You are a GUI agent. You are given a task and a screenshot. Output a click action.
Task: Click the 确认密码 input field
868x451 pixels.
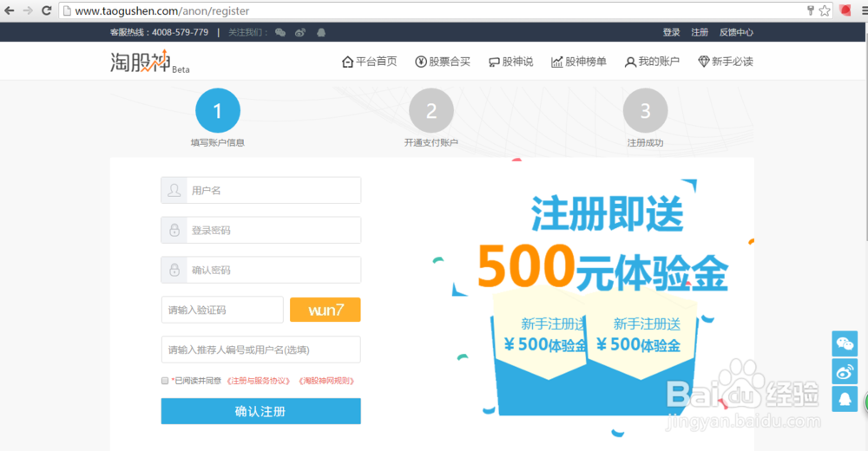tap(260, 270)
